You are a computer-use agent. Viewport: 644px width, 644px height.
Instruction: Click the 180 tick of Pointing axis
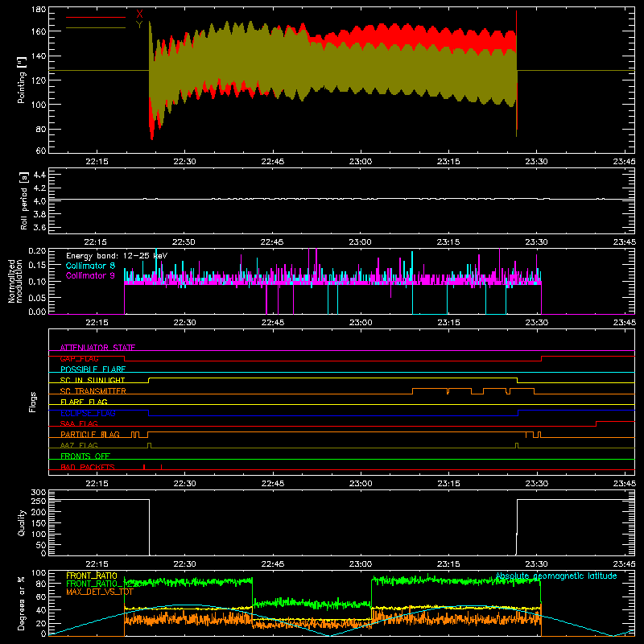point(39,10)
